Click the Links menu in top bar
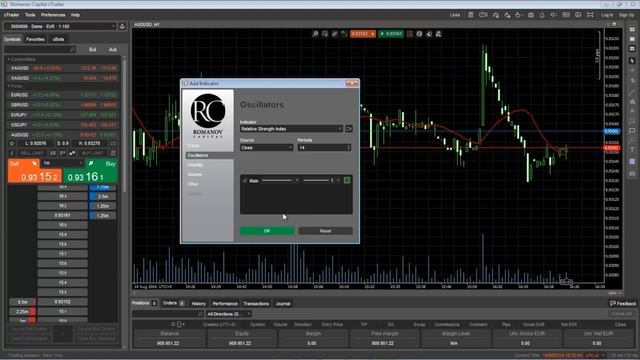 point(455,15)
